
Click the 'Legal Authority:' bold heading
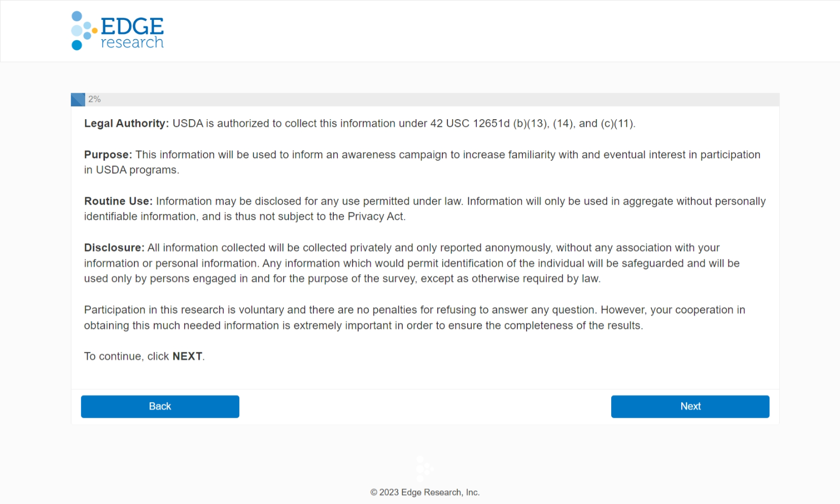coord(126,124)
